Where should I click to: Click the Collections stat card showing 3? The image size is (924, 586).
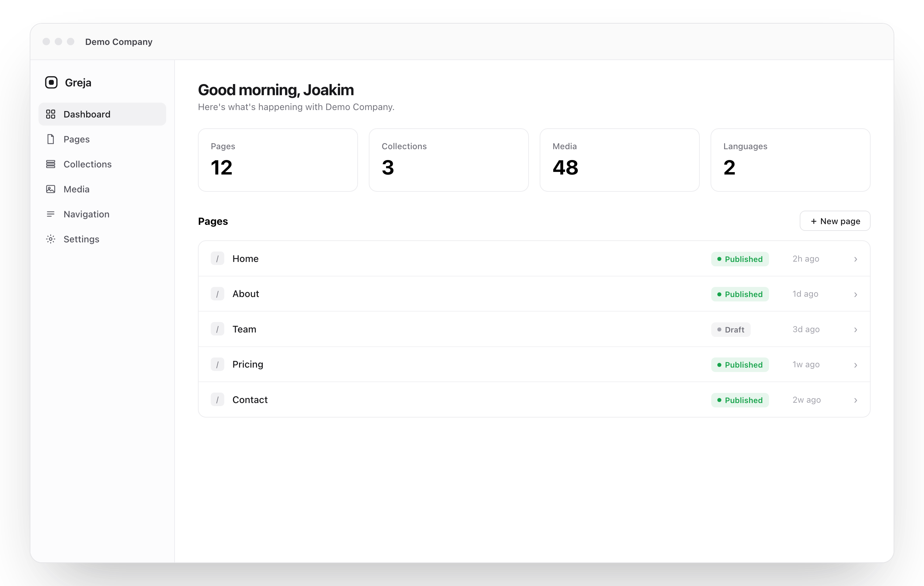[448, 160]
